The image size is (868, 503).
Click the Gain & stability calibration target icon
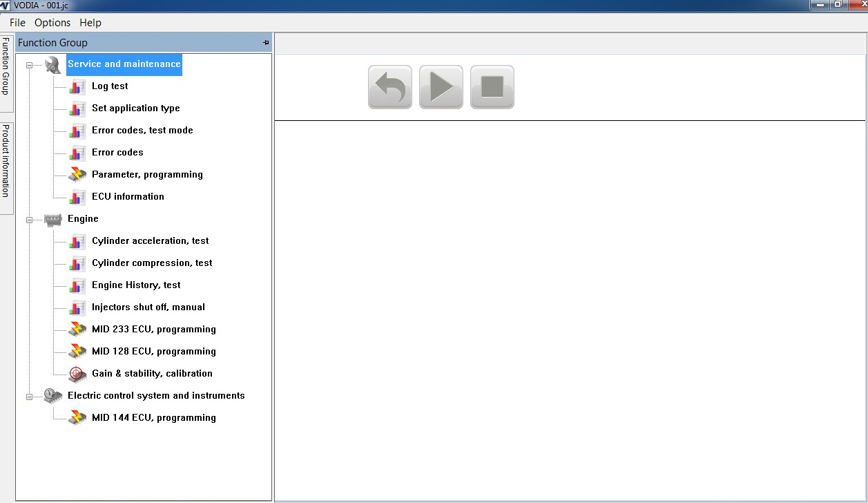(x=77, y=374)
